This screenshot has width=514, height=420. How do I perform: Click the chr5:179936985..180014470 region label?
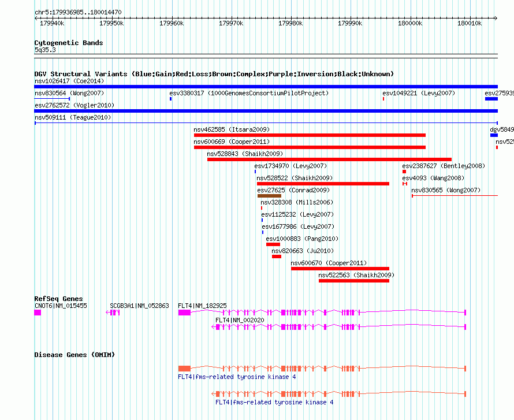(x=78, y=12)
